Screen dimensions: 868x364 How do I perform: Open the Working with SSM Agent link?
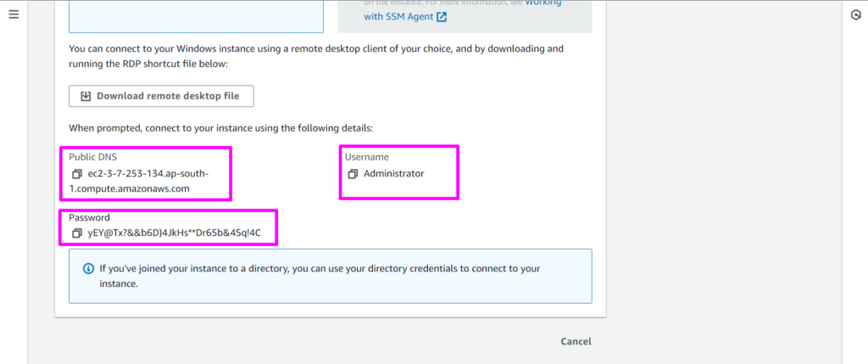tap(398, 17)
